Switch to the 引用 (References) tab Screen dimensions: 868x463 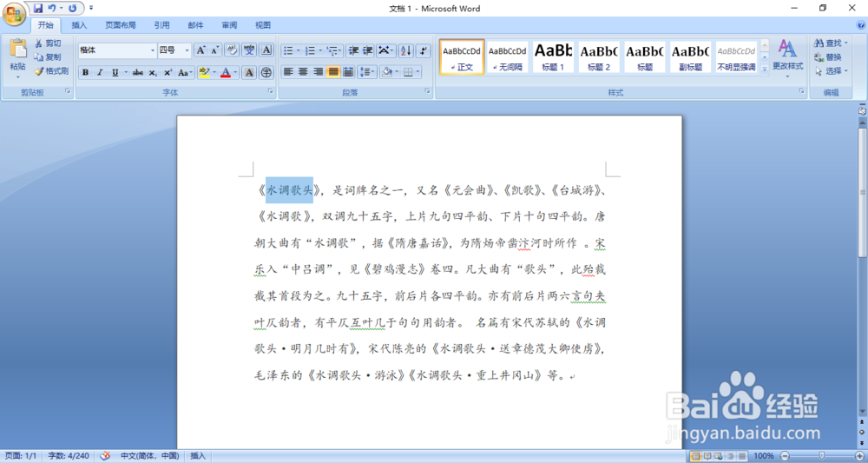[x=161, y=25]
